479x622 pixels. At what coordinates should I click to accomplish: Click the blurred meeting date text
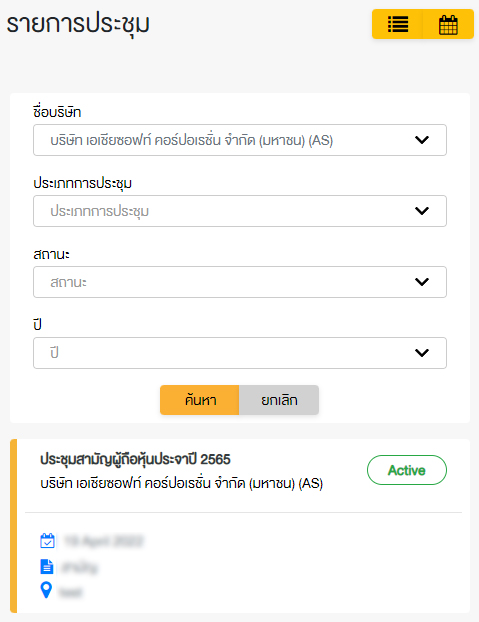pyautogui.click(x=103, y=541)
